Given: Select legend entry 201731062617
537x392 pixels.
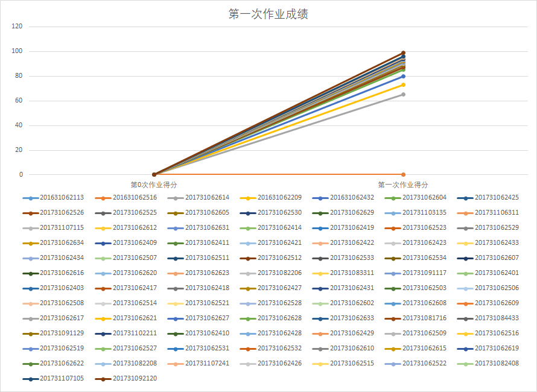Looking at the screenshot, I should pyautogui.click(x=53, y=318).
